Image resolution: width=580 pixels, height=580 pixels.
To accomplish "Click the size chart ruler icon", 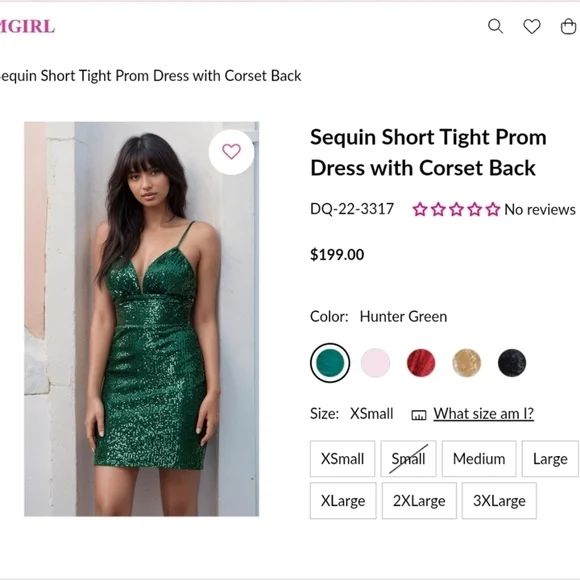I will 419,415.
